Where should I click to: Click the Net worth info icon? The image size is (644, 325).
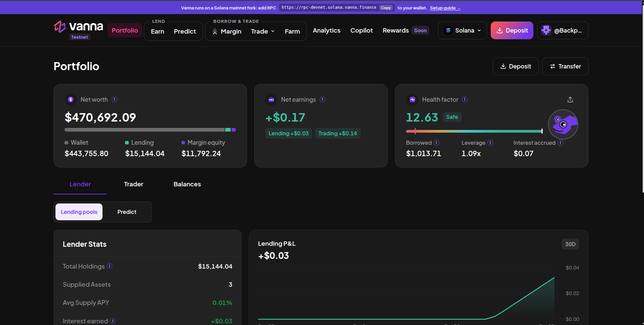pos(114,99)
